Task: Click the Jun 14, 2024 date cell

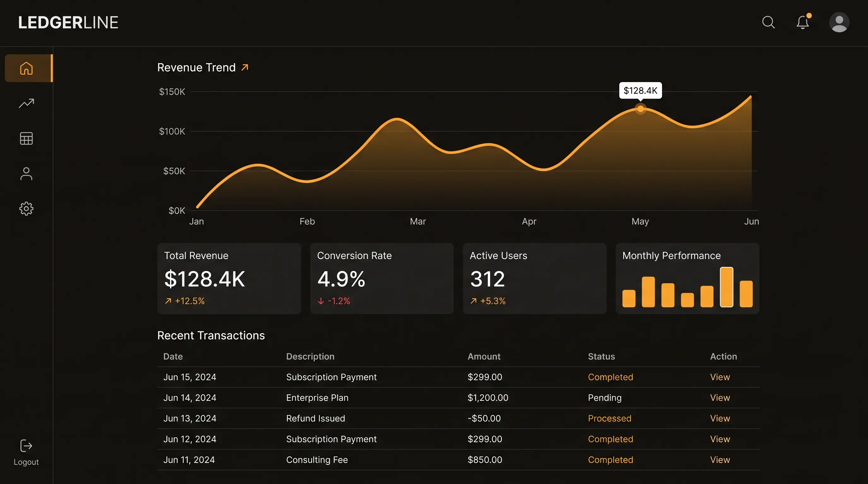Action: click(190, 398)
